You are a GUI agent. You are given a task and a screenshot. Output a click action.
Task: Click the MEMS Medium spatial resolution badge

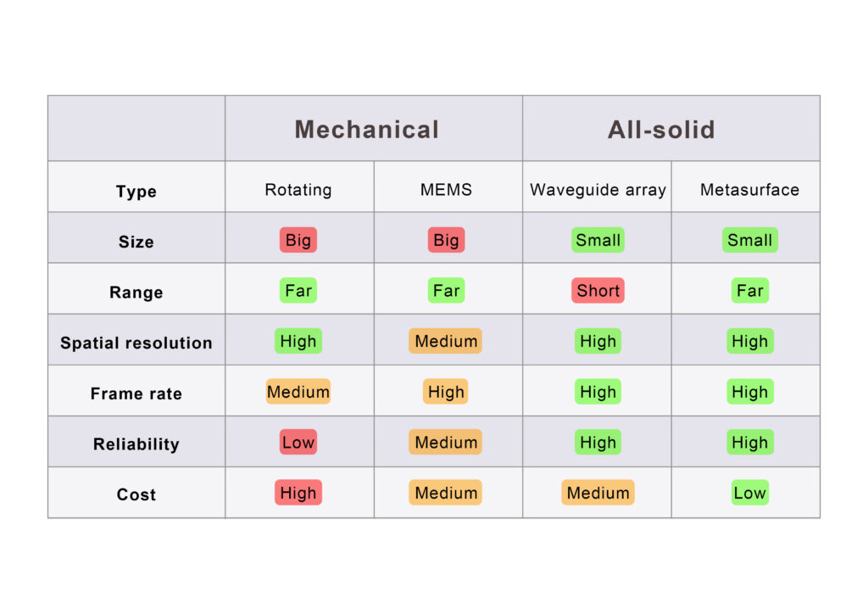(x=446, y=341)
